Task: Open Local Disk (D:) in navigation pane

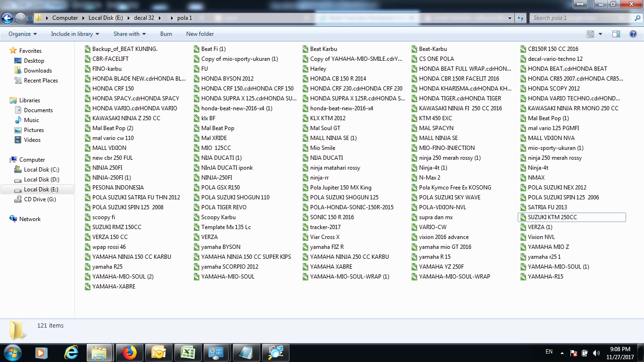Action: 41,180
